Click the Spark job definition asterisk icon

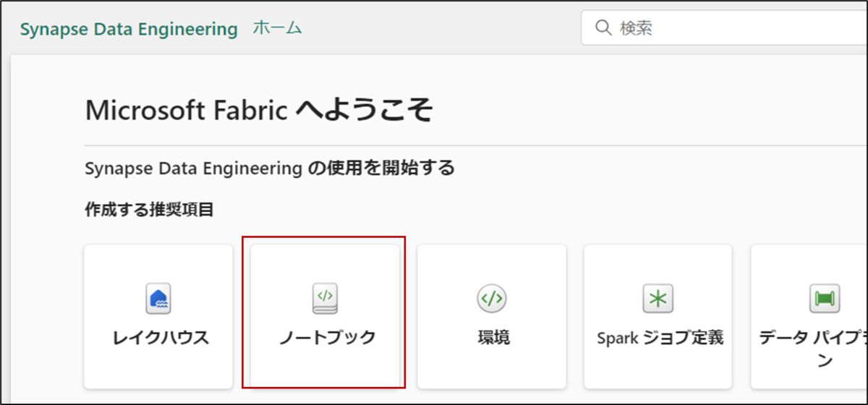[x=658, y=299]
